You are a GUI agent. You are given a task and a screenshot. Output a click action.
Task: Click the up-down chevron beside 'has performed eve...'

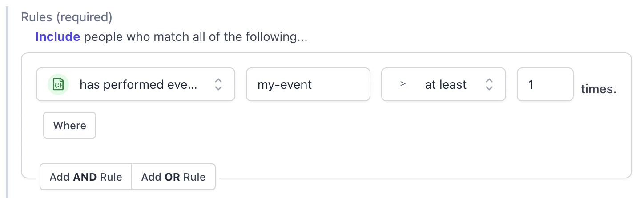click(x=218, y=84)
